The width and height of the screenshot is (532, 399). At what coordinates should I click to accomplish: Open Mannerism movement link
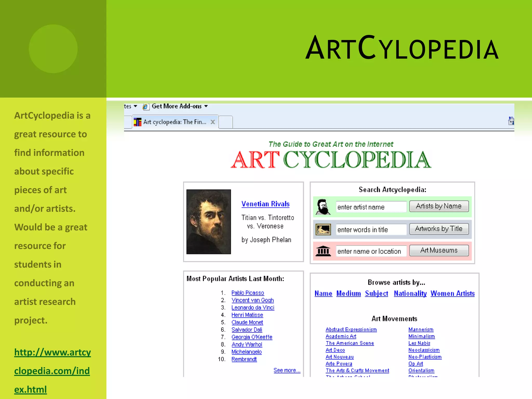[x=421, y=329]
